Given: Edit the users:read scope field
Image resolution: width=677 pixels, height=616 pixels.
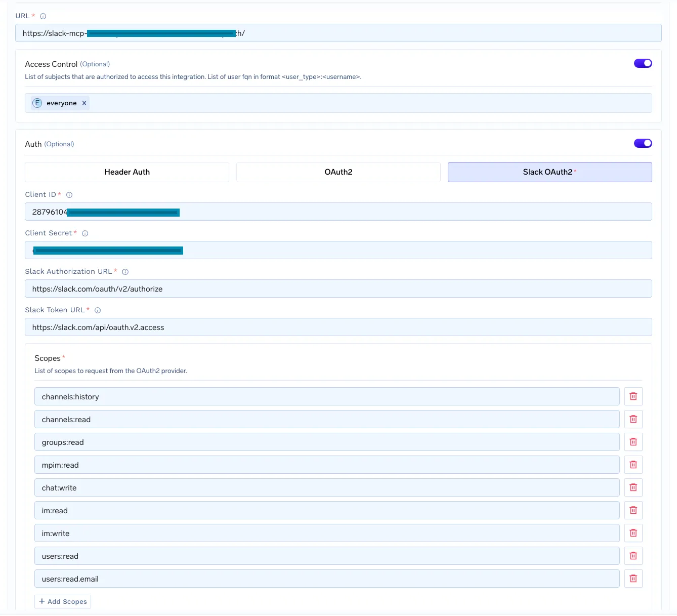Looking at the screenshot, I should point(327,556).
